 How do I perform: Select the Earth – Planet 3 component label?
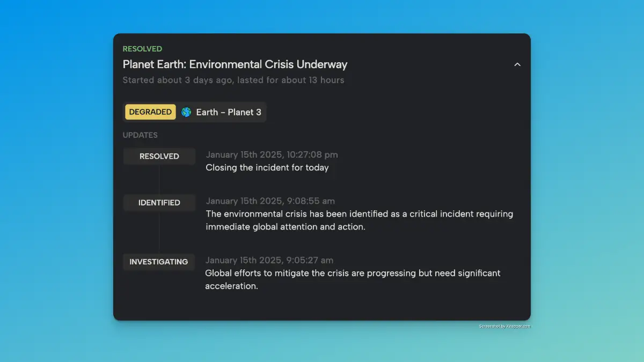229,112
